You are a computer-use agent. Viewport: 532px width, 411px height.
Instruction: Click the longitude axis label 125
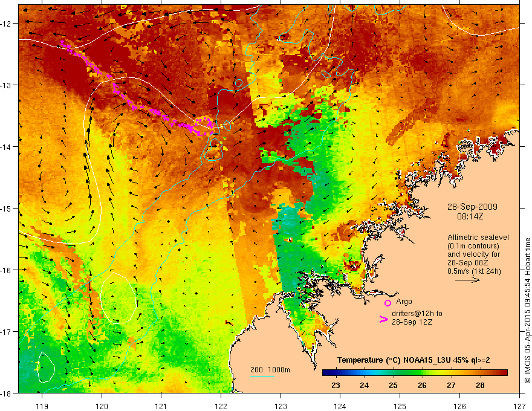tap(400, 406)
